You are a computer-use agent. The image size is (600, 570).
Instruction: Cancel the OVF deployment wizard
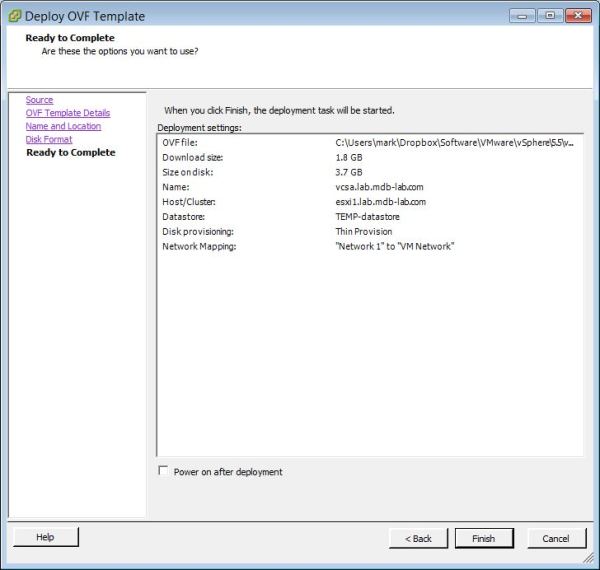[x=556, y=538]
